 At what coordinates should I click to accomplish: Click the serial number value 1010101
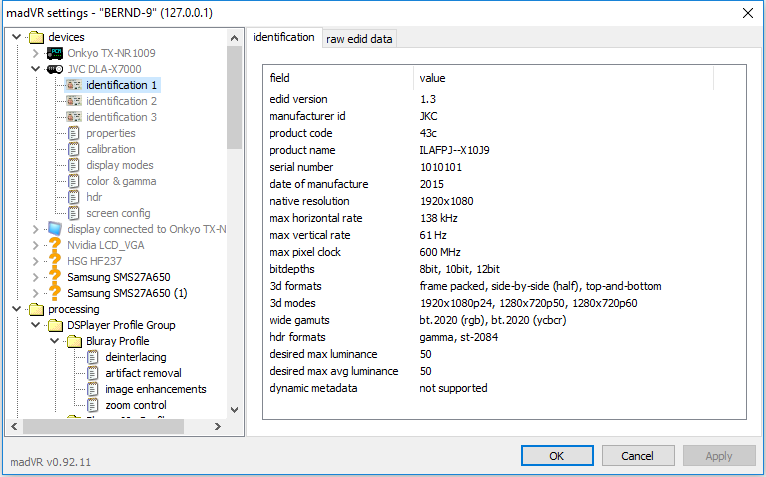pos(441,167)
